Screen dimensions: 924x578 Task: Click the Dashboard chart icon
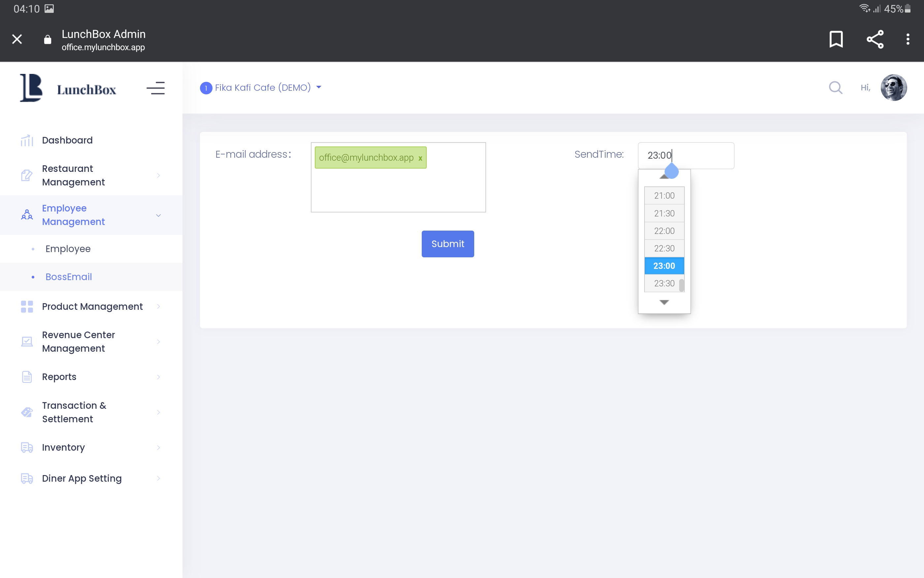coord(27,140)
